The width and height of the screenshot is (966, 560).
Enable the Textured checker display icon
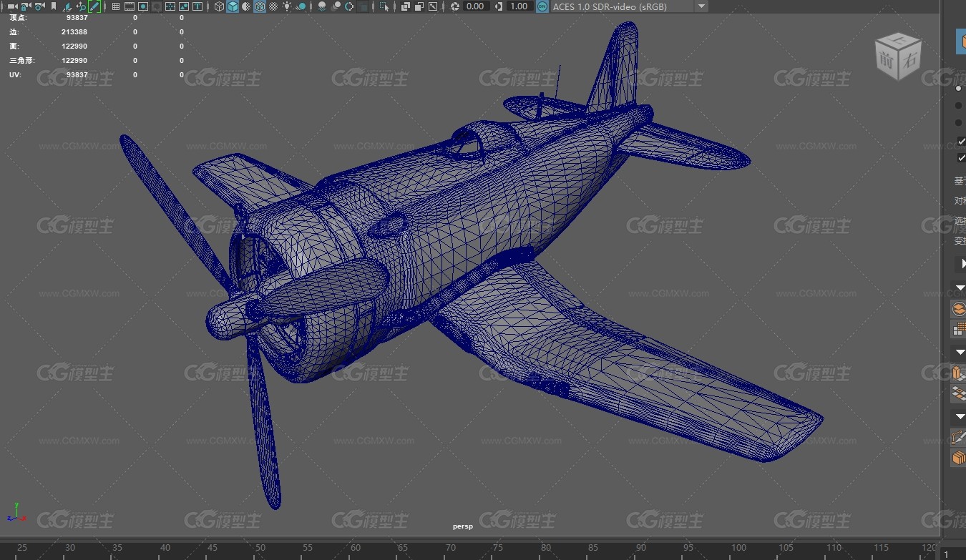click(x=273, y=6)
